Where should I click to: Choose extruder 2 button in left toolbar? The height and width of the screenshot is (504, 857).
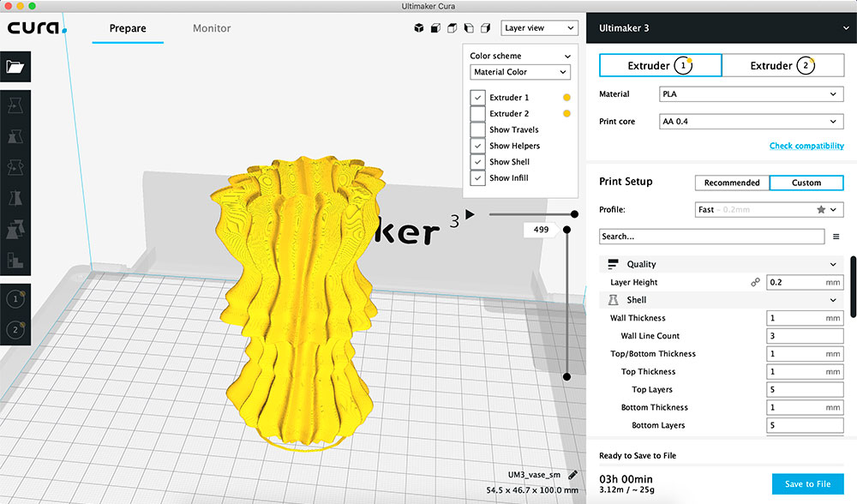pyautogui.click(x=15, y=330)
